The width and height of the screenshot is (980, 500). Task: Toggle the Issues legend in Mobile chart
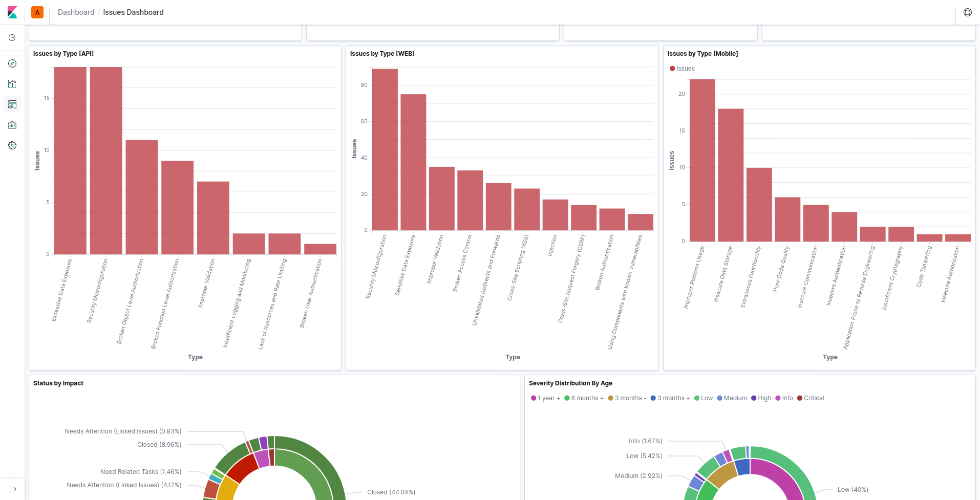(682, 69)
